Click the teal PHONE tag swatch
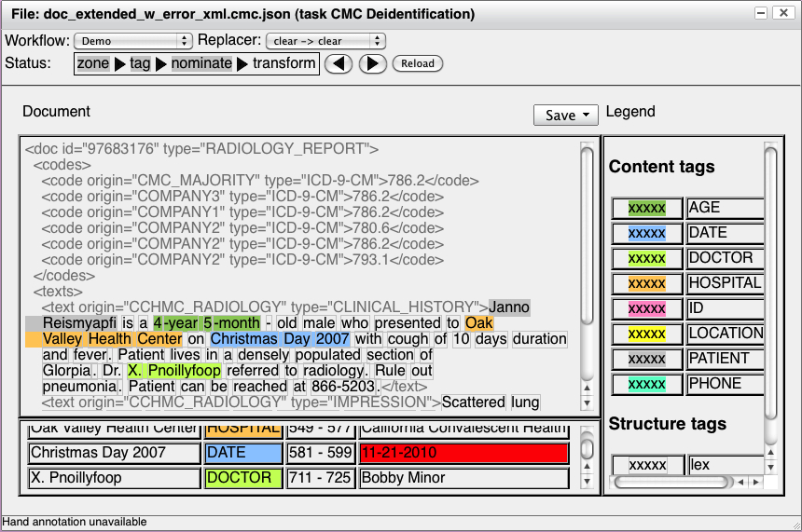The width and height of the screenshot is (802, 532). (x=646, y=384)
